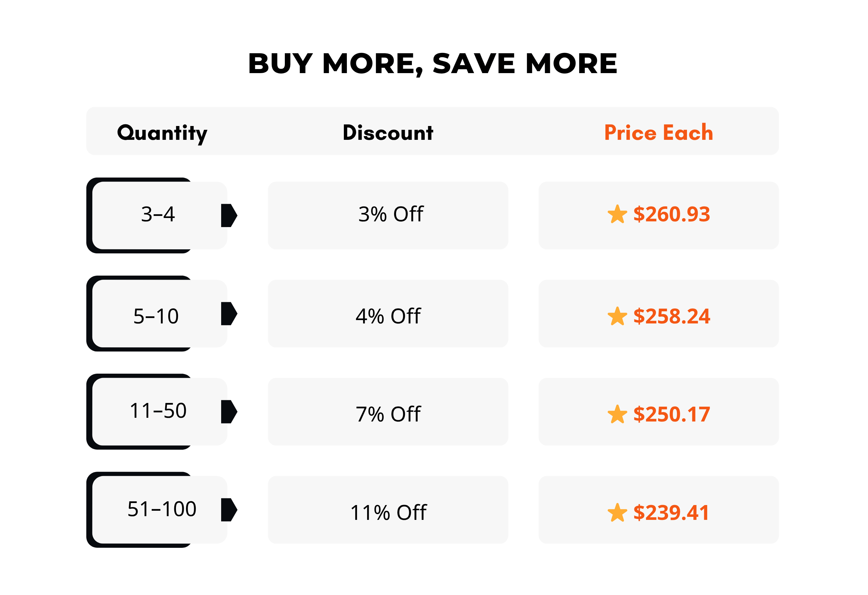
Task: Click the black arrow tag next to 51–100
Action: tap(229, 509)
